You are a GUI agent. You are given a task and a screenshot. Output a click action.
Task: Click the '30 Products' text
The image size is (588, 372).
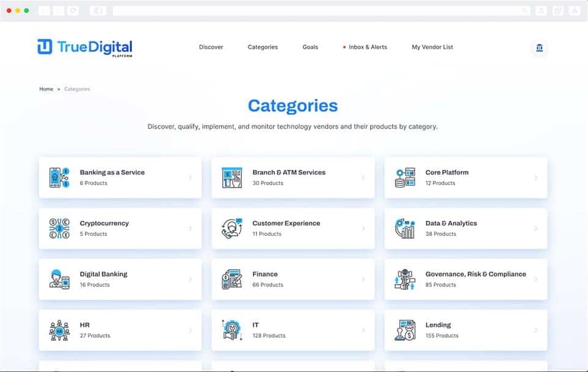[268, 183]
